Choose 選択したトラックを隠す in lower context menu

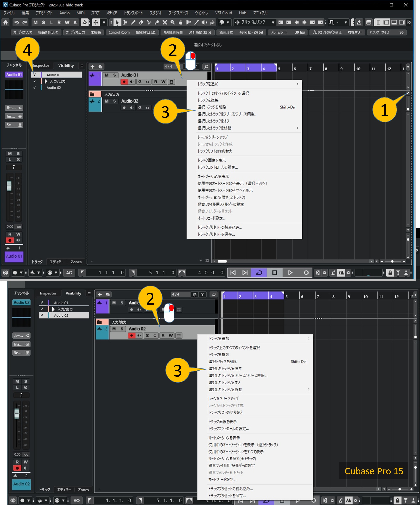click(225, 368)
